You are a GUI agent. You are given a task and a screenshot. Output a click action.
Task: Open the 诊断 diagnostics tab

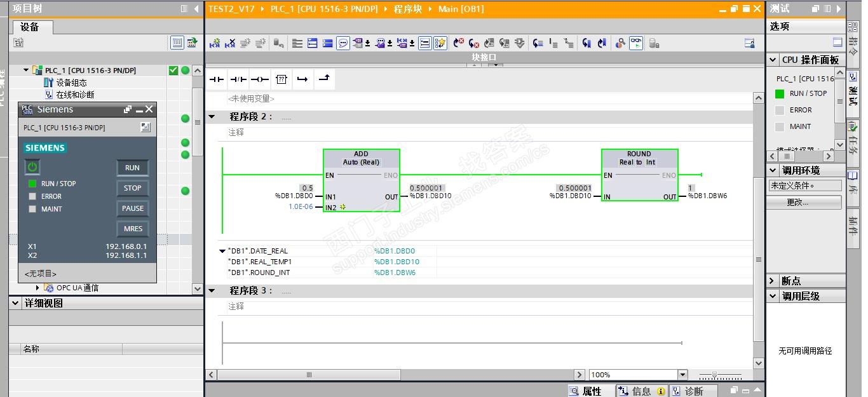pyautogui.click(x=695, y=391)
